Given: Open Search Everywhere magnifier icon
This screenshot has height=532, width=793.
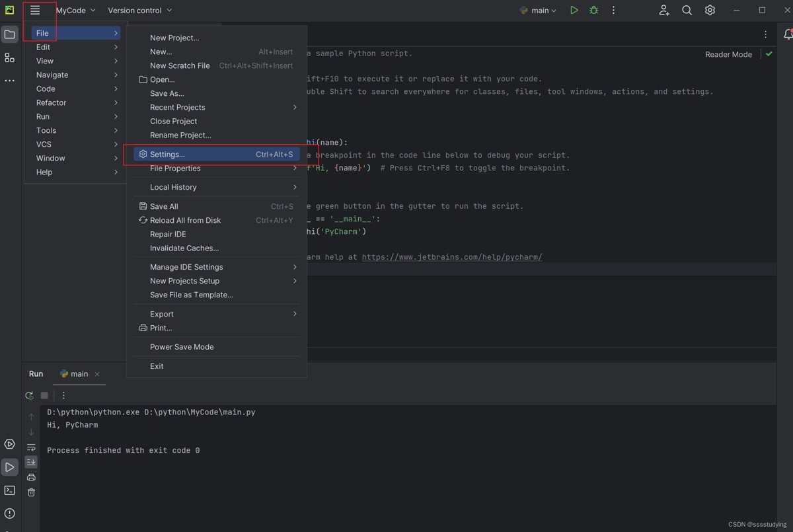Looking at the screenshot, I should 687,11.
